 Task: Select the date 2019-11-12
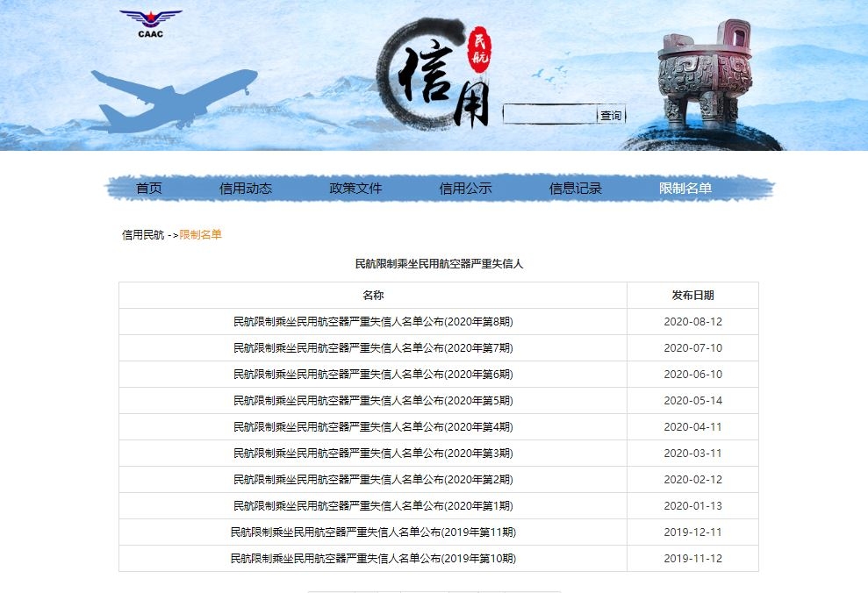[693, 559]
